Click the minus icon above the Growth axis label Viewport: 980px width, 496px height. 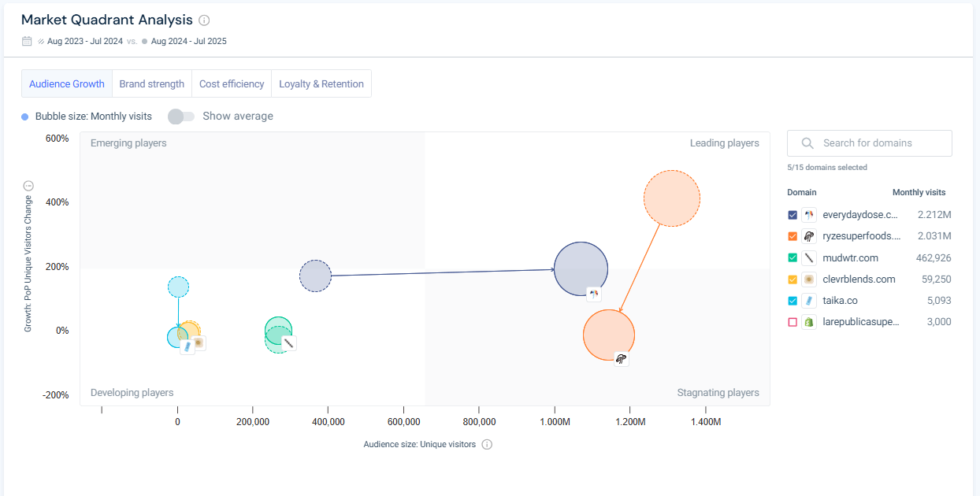pos(28,186)
